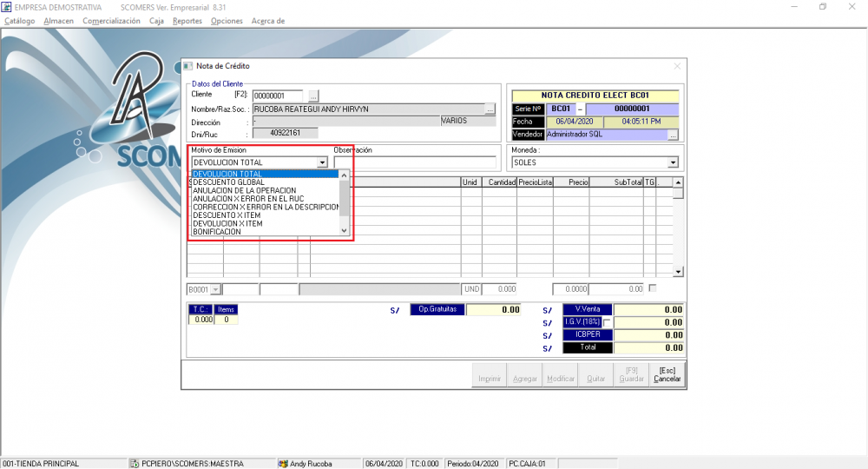Click the [F9] Guardar button
The height and width of the screenshot is (469, 868).
pyautogui.click(x=631, y=374)
